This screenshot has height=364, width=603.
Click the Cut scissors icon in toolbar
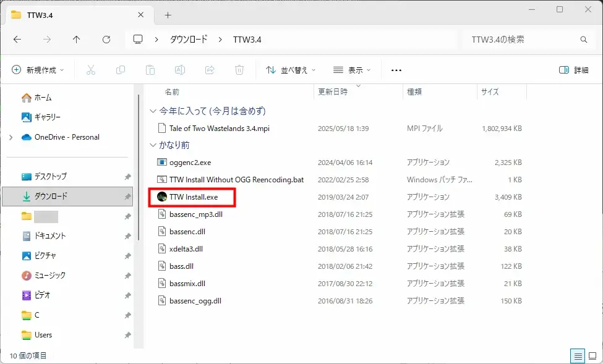point(91,70)
